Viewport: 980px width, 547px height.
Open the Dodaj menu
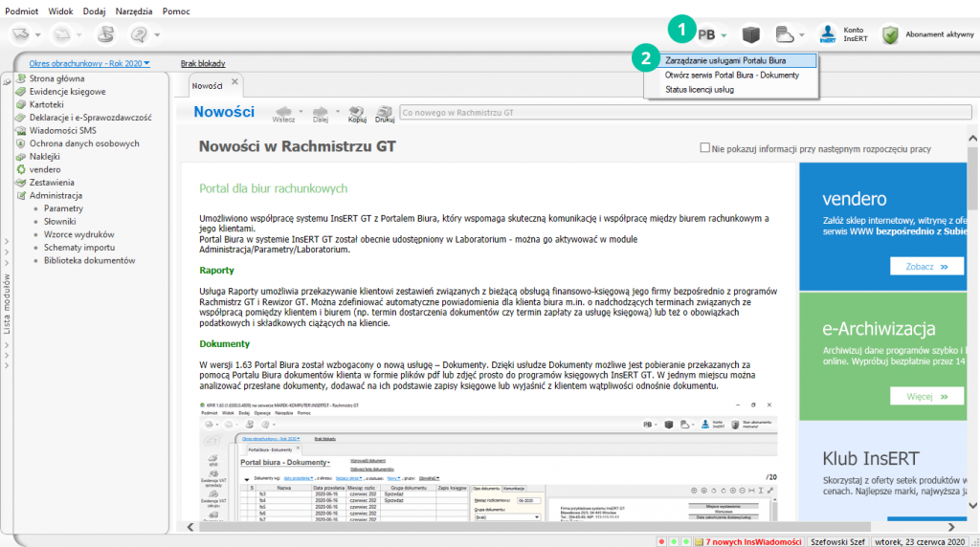(x=95, y=11)
